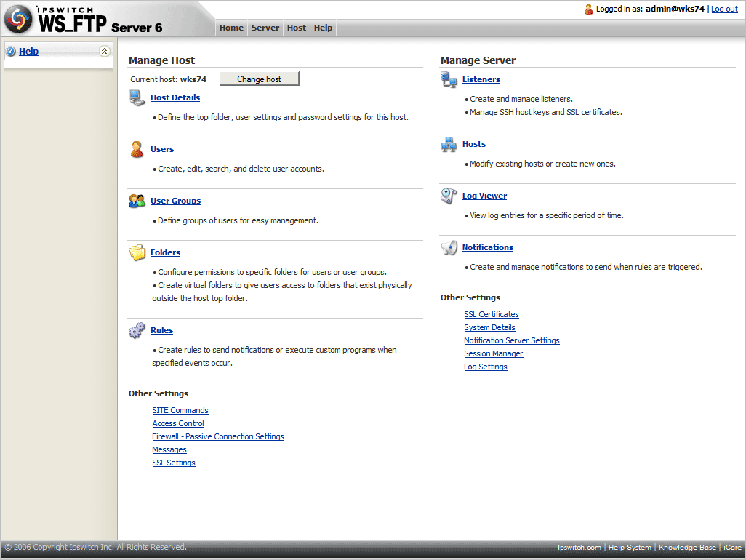This screenshot has height=560, width=746.
Task: Click the Change host button
Action: tap(260, 79)
